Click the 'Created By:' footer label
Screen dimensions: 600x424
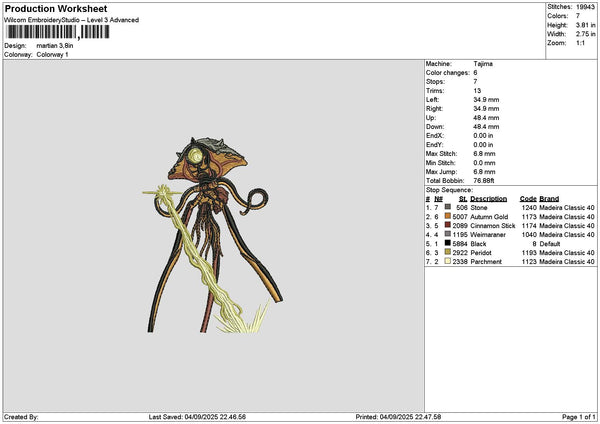(x=21, y=417)
